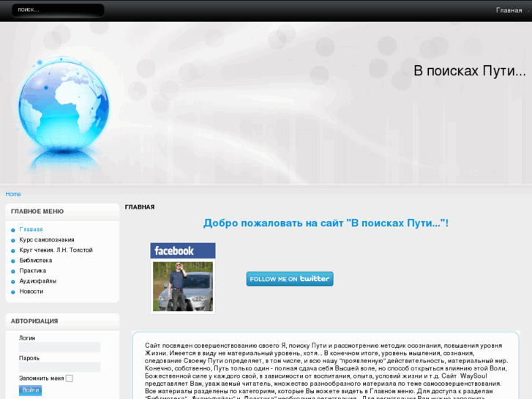Click the welcome heading Добро пожаловать
The height and width of the screenshot is (399, 532).
pos(326,223)
